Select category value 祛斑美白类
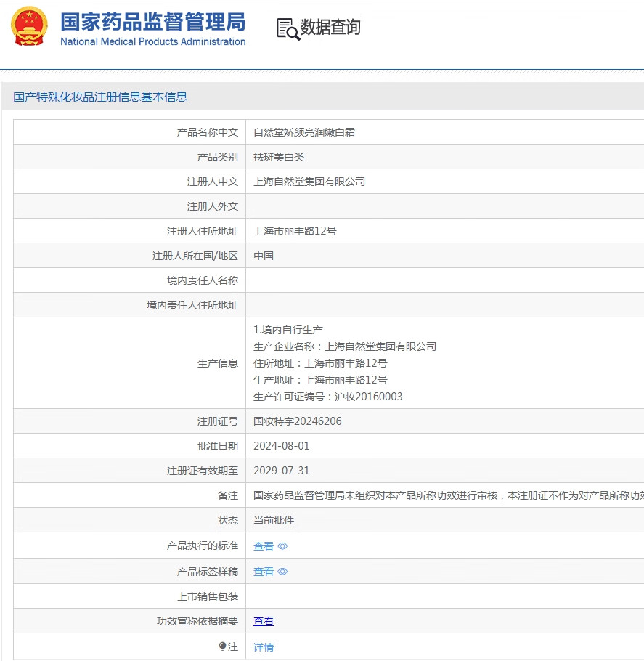 click(x=279, y=157)
